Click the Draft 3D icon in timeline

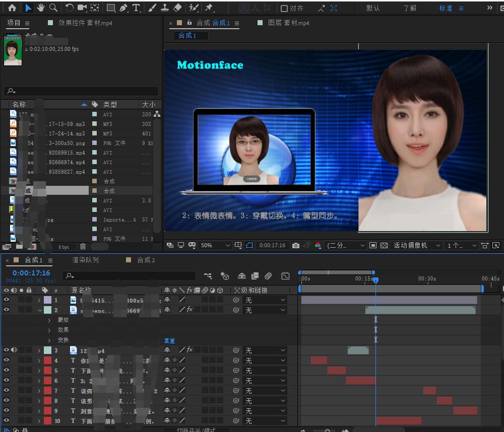(224, 276)
